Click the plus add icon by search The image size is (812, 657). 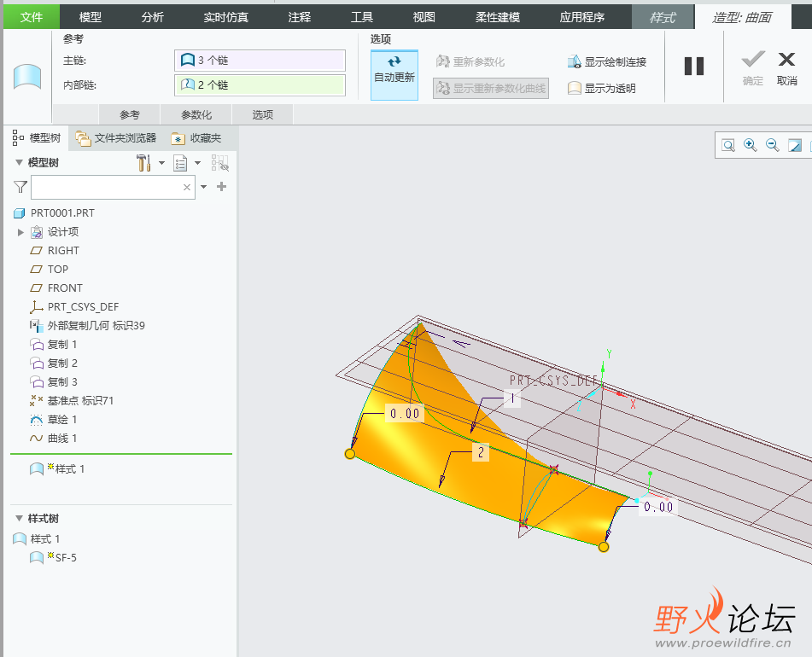click(222, 186)
